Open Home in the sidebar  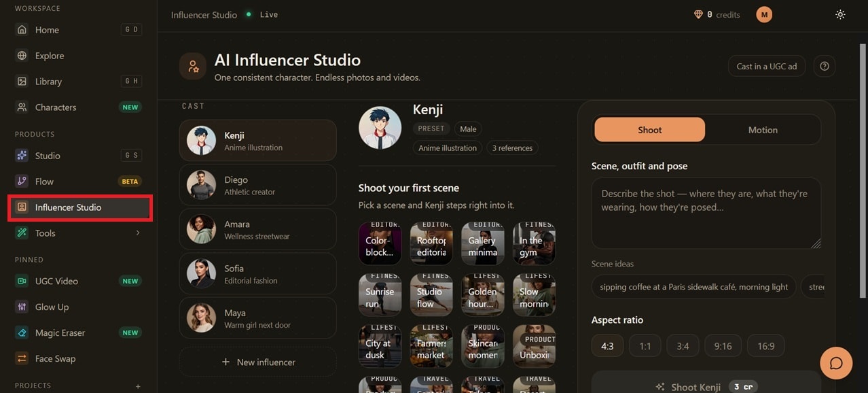[78, 30]
